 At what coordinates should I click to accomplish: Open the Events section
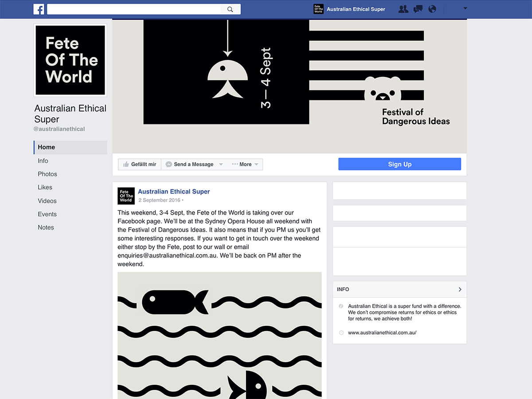[47, 214]
